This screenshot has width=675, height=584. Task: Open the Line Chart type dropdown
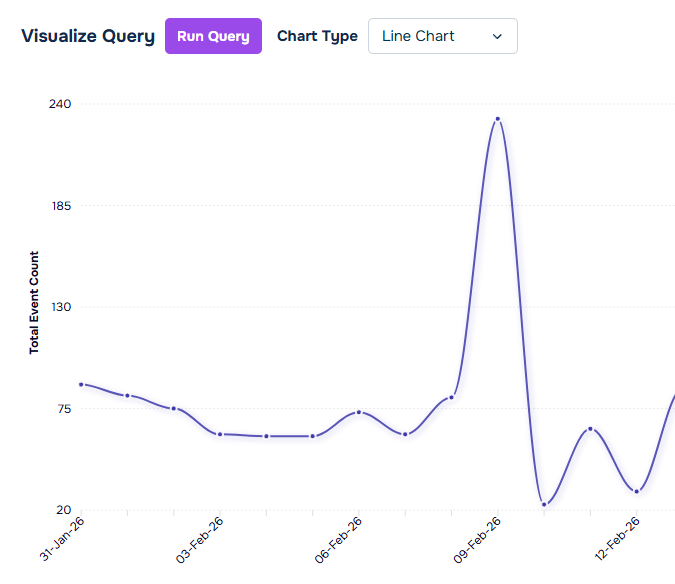[x=442, y=36]
